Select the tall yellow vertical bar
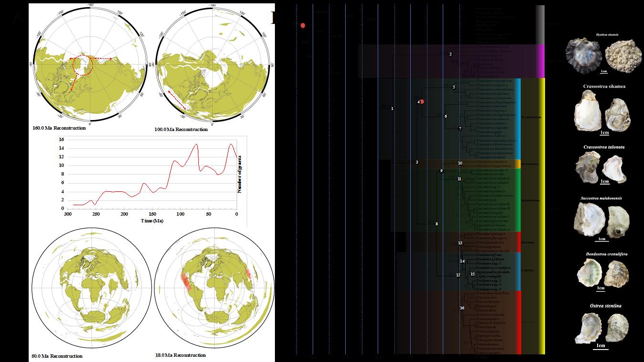 542,215
